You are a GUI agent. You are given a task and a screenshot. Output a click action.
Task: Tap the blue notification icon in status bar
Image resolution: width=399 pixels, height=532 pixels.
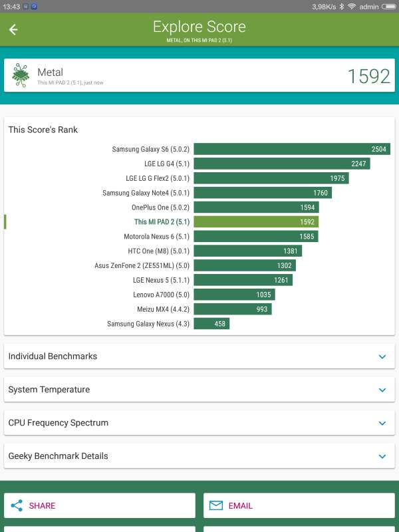click(x=33, y=7)
